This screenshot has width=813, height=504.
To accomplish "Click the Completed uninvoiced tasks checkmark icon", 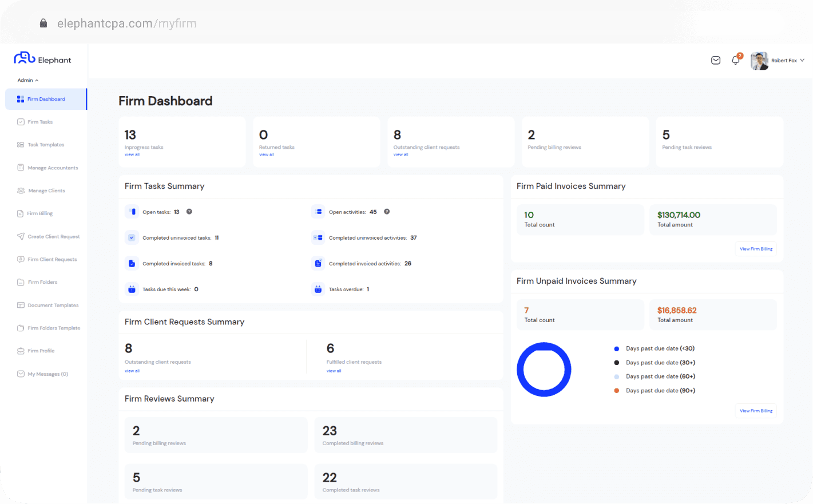I will [x=132, y=237].
